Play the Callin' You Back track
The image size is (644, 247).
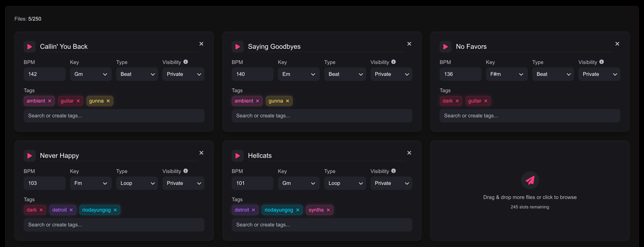coord(29,47)
